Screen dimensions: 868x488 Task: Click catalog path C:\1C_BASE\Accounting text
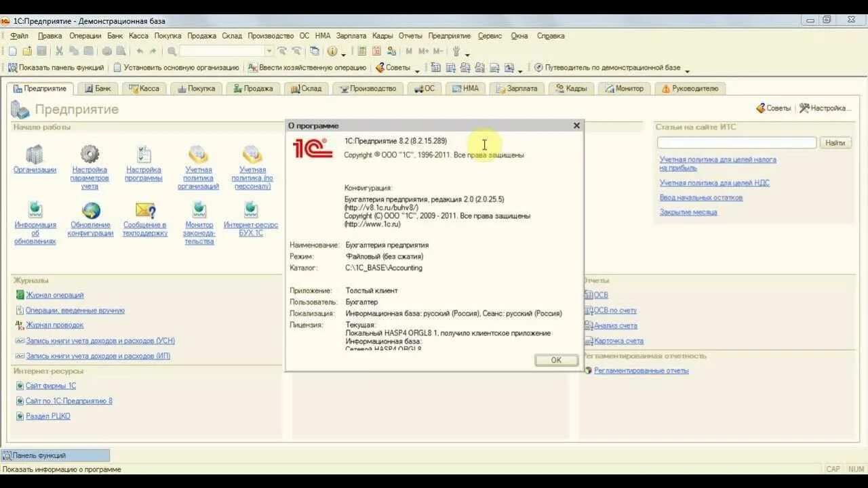tap(384, 268)
